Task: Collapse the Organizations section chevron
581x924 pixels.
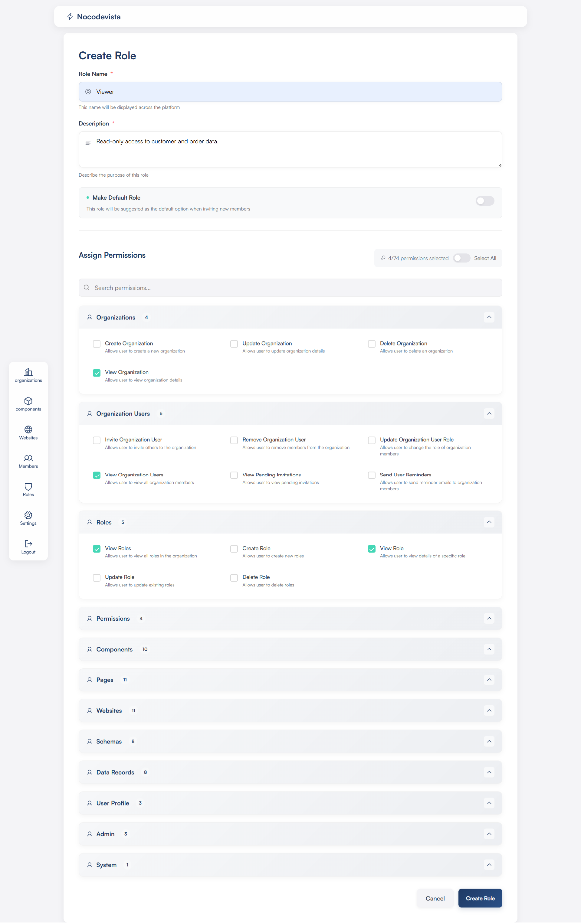Action: [x=489, y=317]
